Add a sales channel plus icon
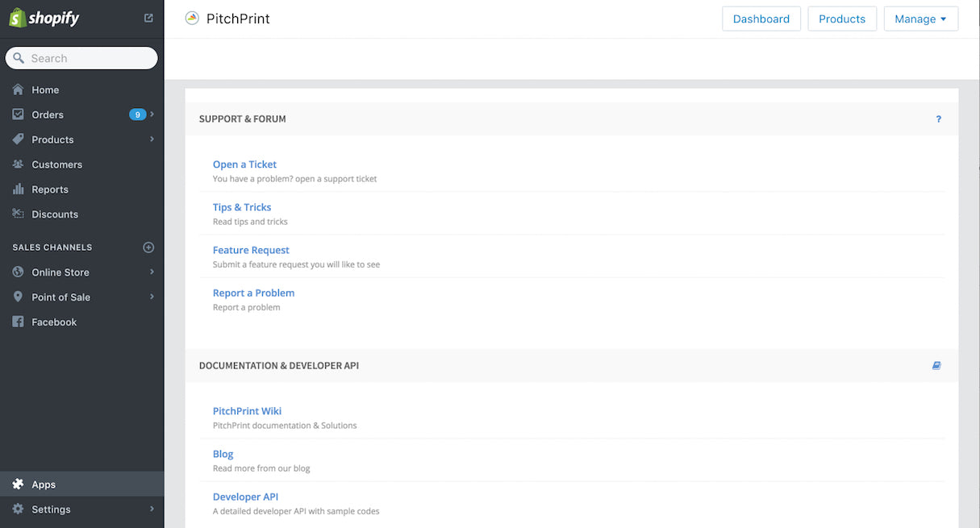This screenshot has height=528, width=980. [x=148, y=247]
